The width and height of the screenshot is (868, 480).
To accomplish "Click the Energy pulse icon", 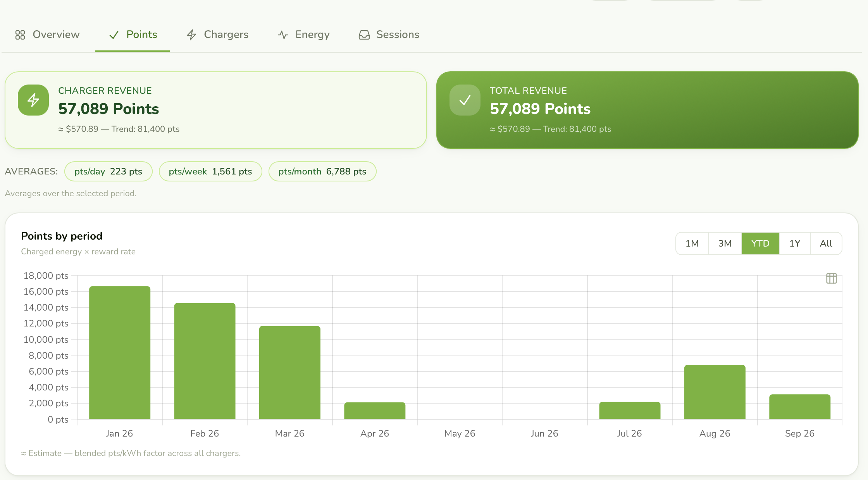I will point(283,35).
